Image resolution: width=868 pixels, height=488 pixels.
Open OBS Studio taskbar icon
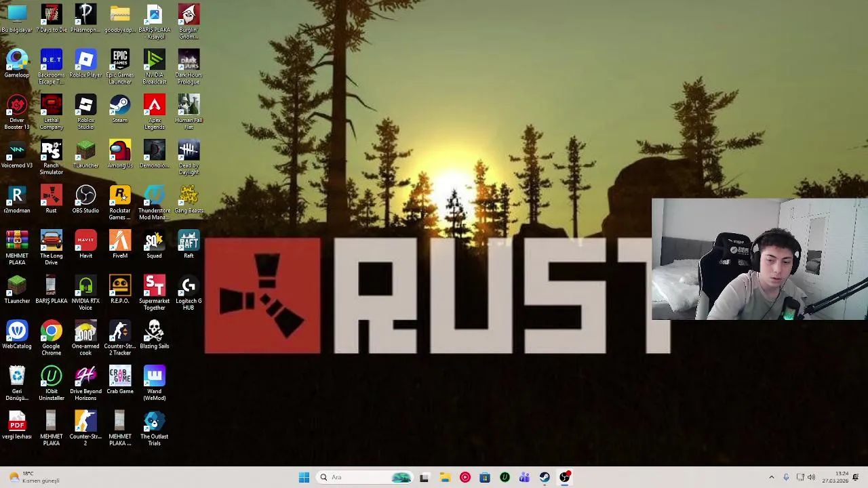(565, 477)
